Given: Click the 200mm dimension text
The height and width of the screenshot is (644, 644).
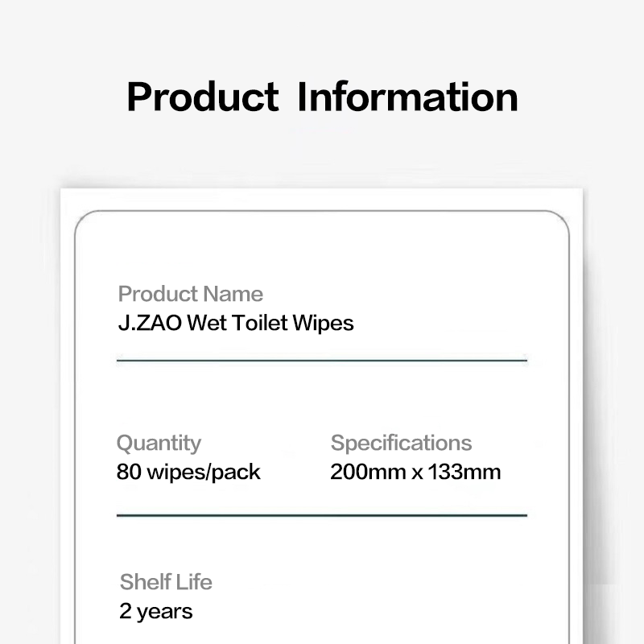Looking at the screenshot, I should click(368, 472).
